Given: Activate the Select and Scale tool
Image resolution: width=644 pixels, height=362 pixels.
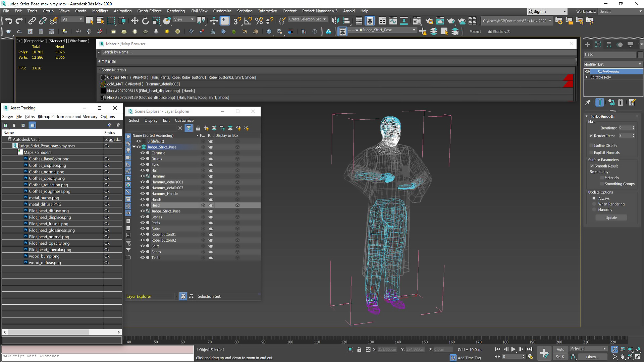Looking at the screenshot, I should pyautogui.click(x=156, y=21).
